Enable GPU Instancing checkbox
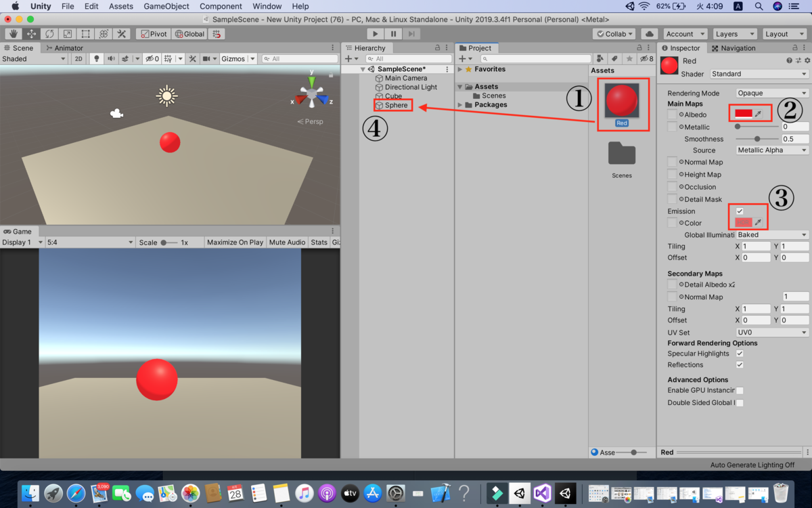 (740, 391)
